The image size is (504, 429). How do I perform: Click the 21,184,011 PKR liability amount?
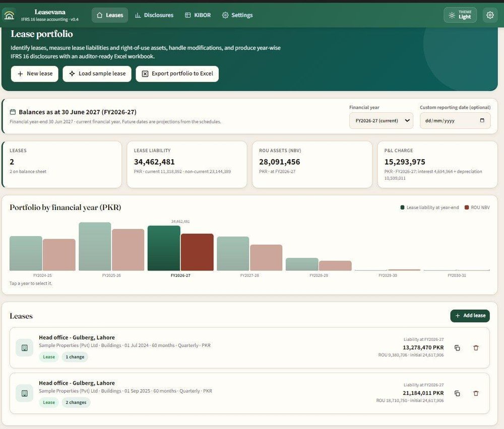pos(423,393)
